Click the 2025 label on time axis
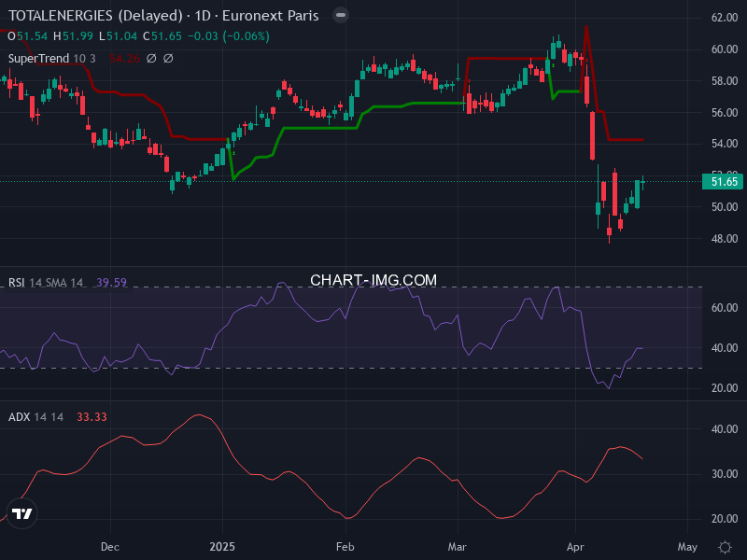The width and height of the screenshot is (747, 560). tap(222, 547)
